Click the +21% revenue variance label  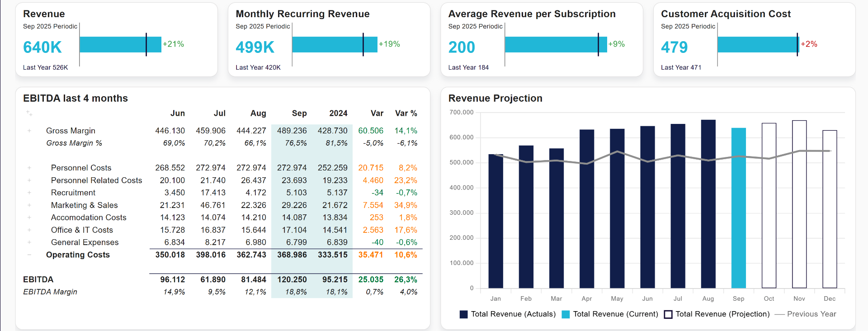(x=173, y=44)
